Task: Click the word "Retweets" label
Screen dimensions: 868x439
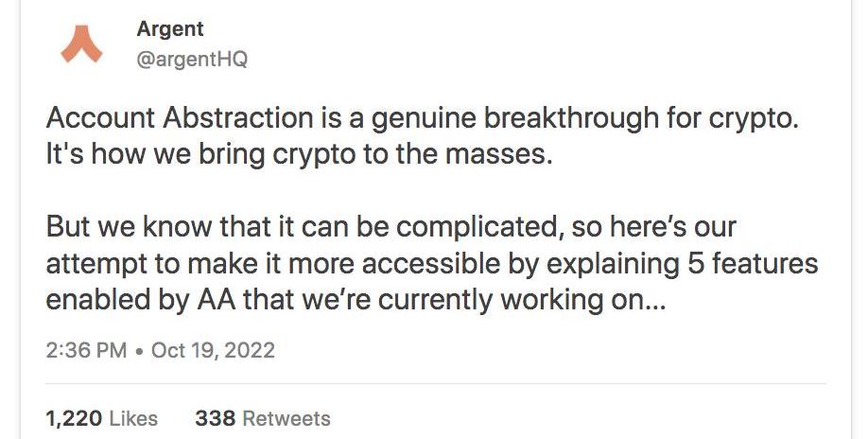Action: coord(286,417)
